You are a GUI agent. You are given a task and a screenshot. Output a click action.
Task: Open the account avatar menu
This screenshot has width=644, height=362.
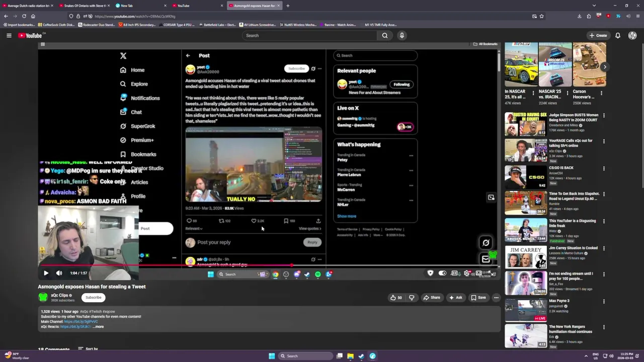(632, 35)
